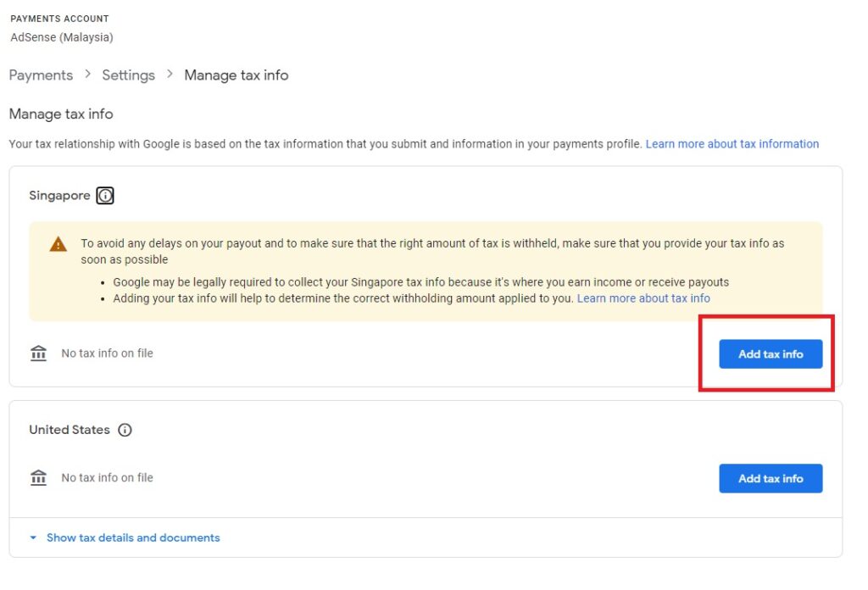Open Learn more about tax information link
868x590 pixels.
click(x=732, y=144)
